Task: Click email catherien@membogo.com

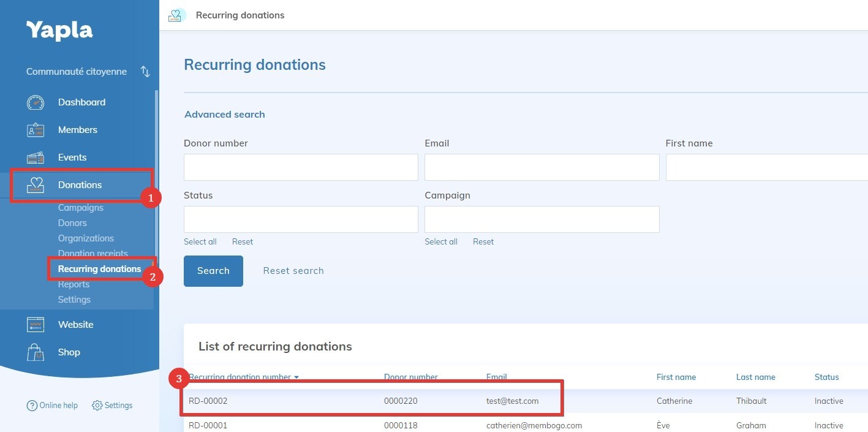Action: (x=534, y=426)
